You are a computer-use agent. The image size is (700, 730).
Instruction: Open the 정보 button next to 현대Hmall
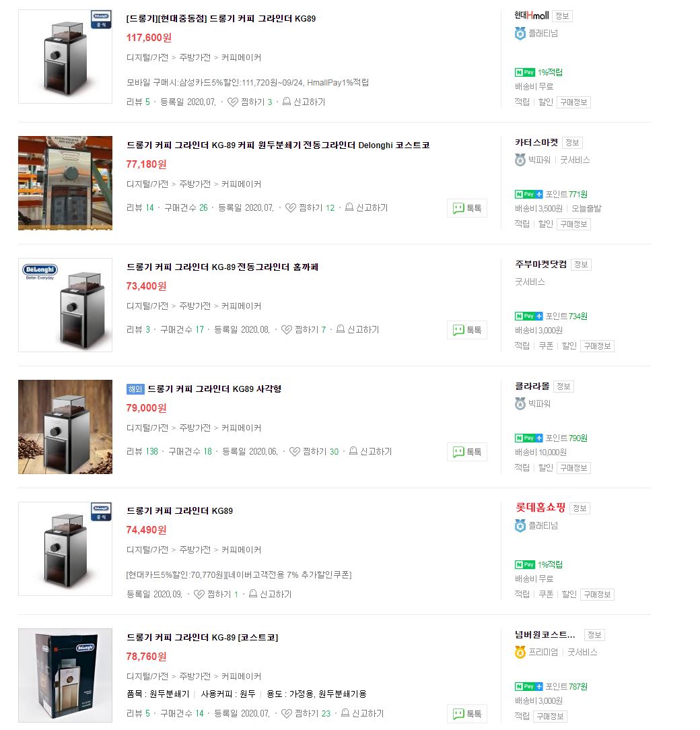pos(562,16)
